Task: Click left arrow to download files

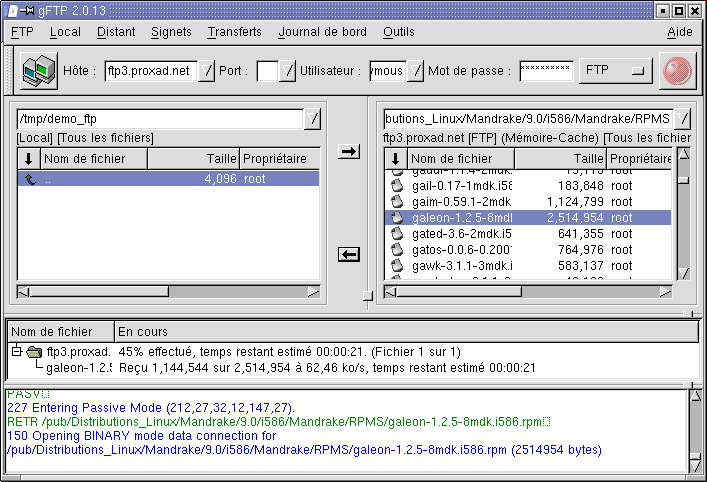Action: coord(349,254)
